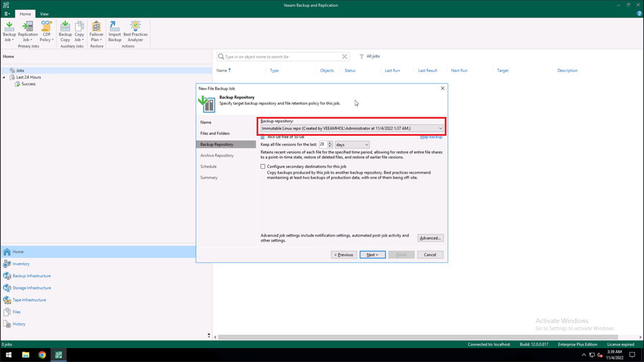Click the retention value field showing 28
The width and height of the screenshot is (644, 362).
323,145
